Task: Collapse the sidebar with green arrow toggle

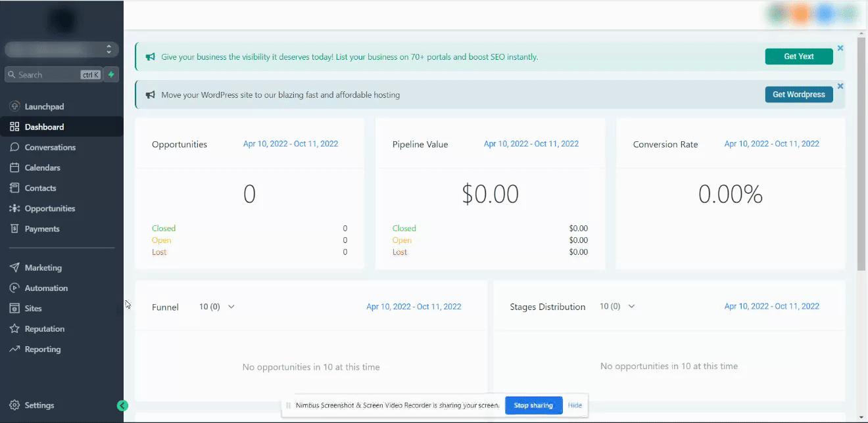Action: pos(122,405)
